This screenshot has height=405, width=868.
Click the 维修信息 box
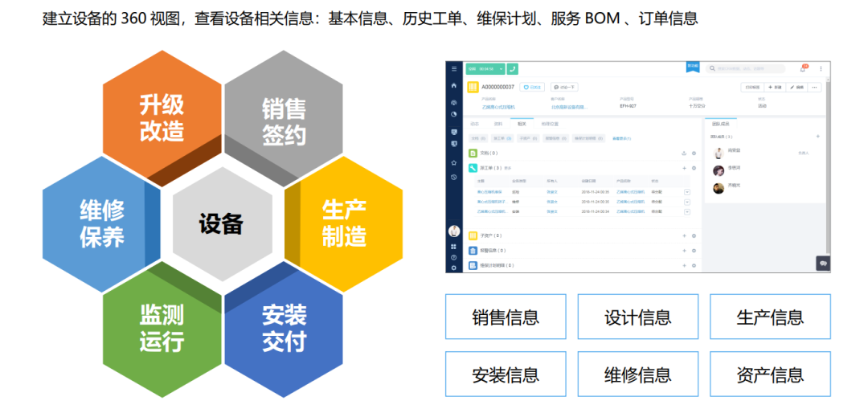[x=637, y=374]
